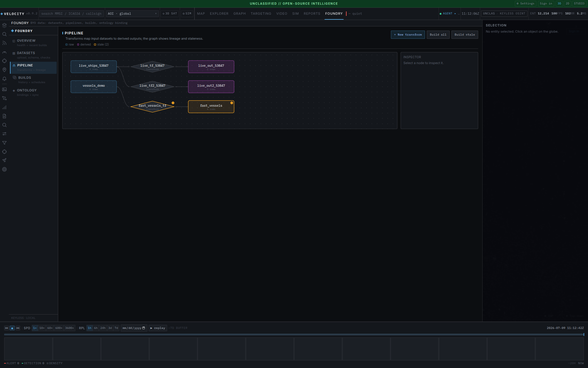Select the 6h replay window
588x368 pixels.
tap(96, 328)
